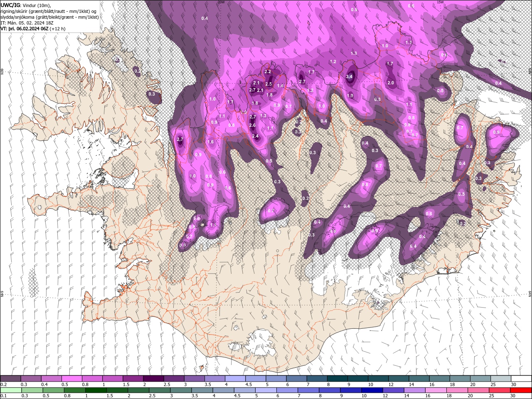Click the 0.2 label in the snow legend row

[x=3, y=384]
